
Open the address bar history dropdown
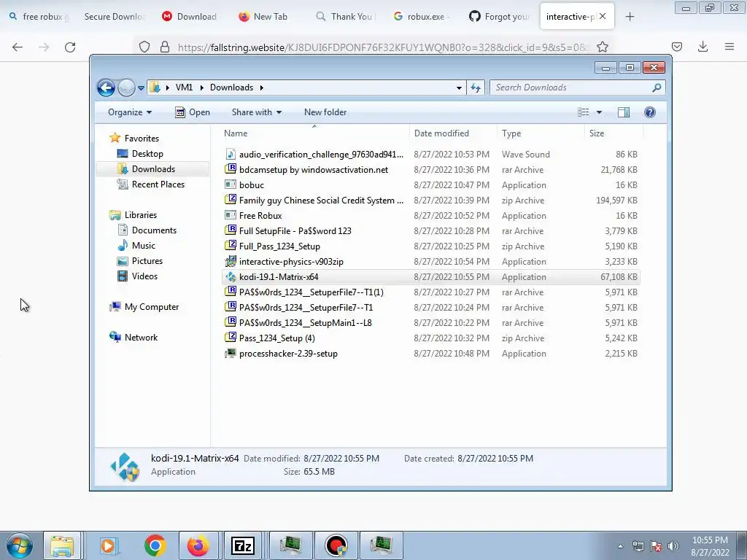(x=459, y=88)
